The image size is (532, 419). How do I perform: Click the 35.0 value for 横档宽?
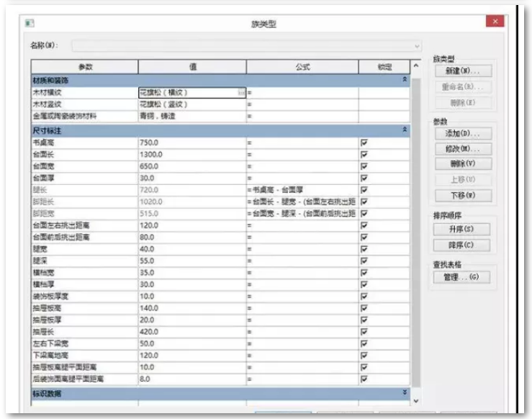[147, 273]
